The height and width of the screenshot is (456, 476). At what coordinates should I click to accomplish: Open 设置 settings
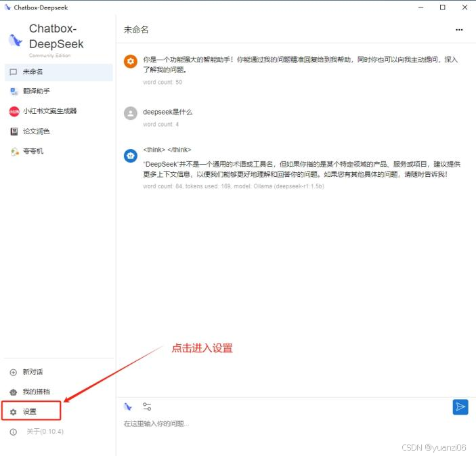(x=31, y=411)
